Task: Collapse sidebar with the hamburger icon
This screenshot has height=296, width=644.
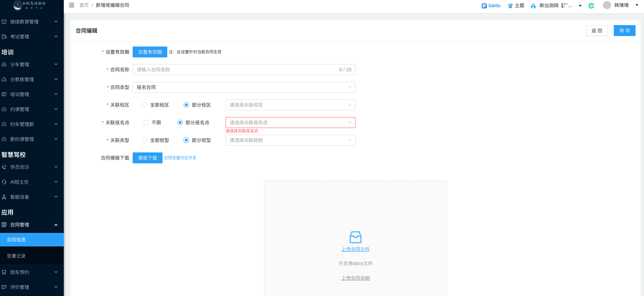Action: click(72, 5)
